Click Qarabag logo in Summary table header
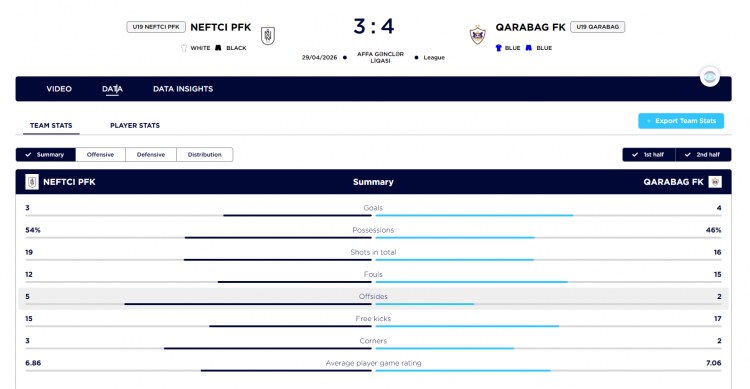Viewport: 750px width, 389px height. (x=715, y=182)
